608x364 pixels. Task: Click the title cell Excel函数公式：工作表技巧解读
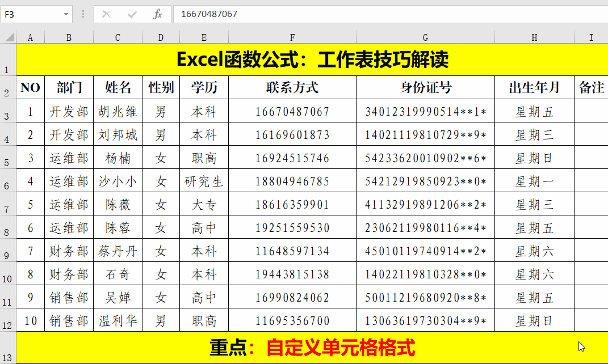click(312, 60)
